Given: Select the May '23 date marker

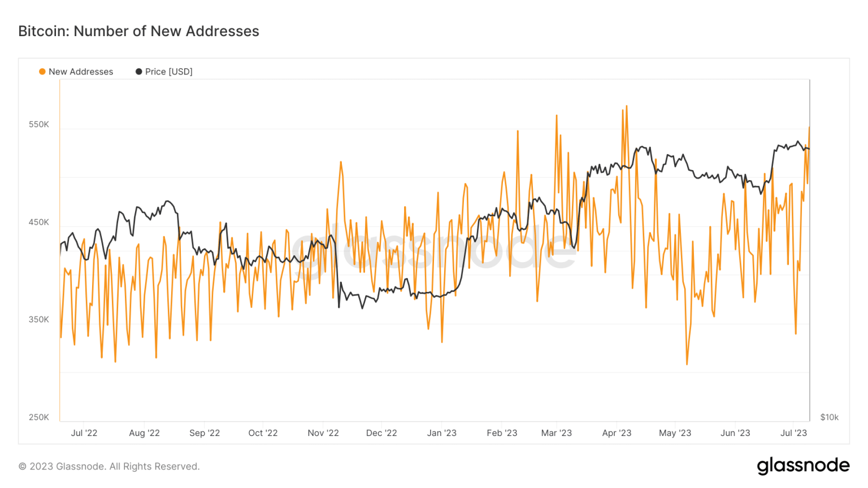Looking at the screenshot, I should click(675, 433).
